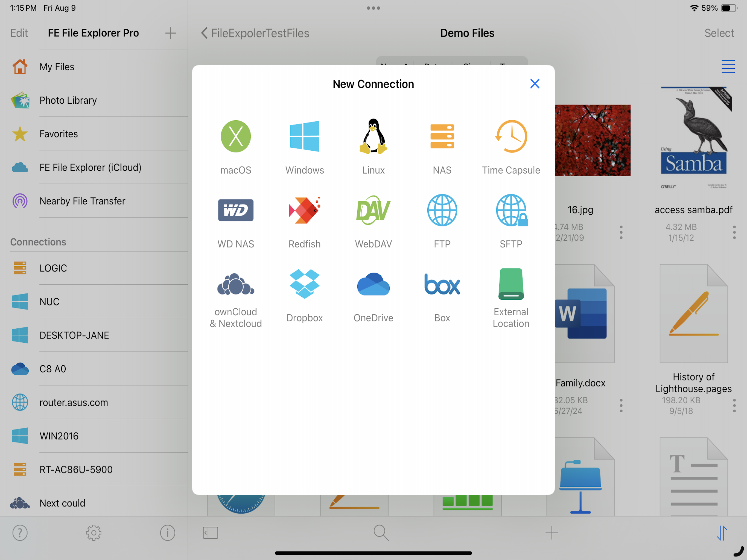Image resolution: width=747 pixels, height=560 pixels.
Task: Open options menu for History of Lighthouse.pages
Action: pos(734,405)
